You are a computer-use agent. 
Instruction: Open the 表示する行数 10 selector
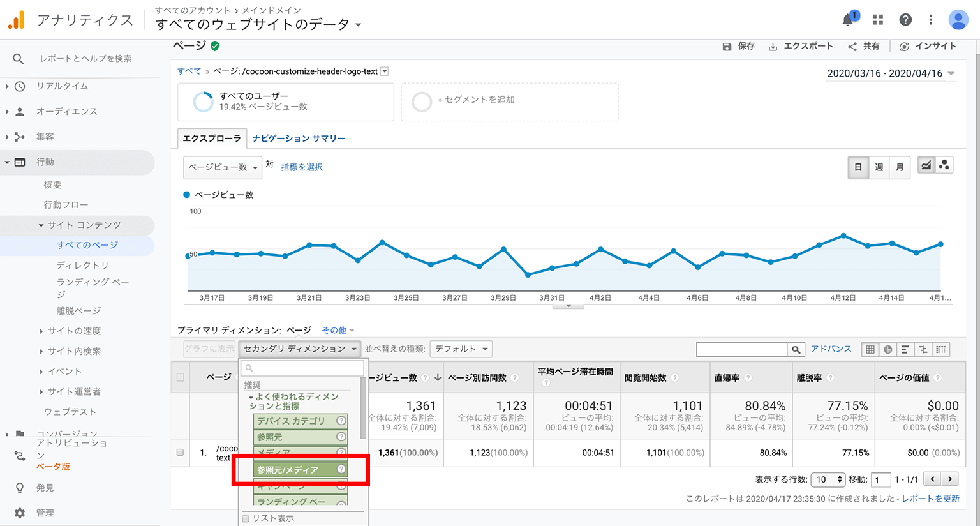828,479
